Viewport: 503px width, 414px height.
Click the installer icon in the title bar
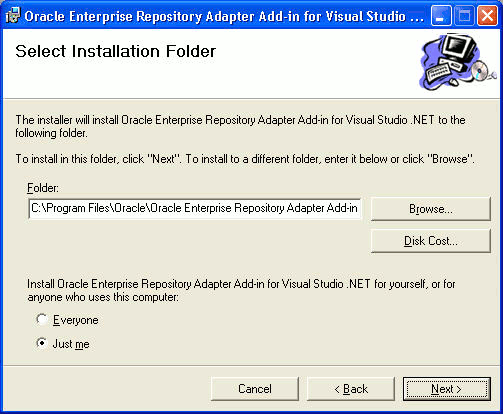pos(13,16)
